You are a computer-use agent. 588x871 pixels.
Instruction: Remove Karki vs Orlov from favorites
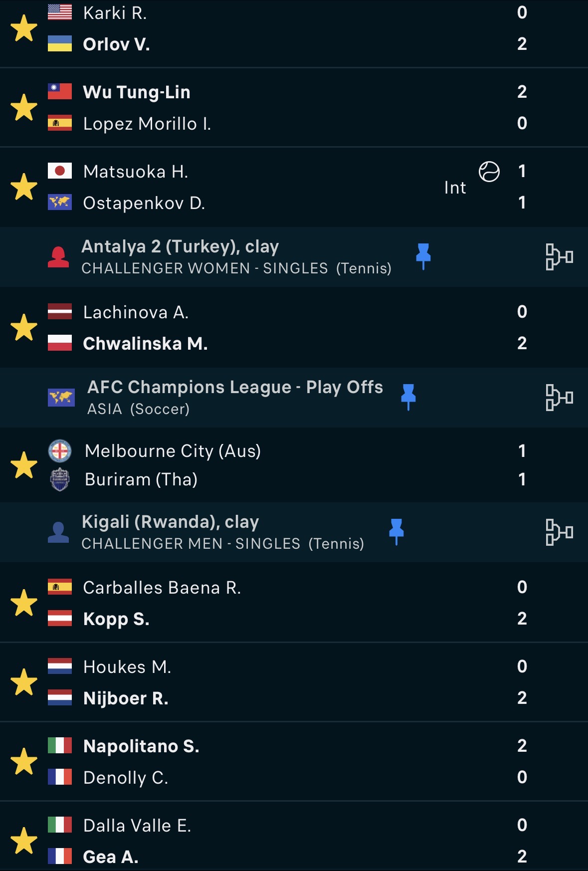24,28
